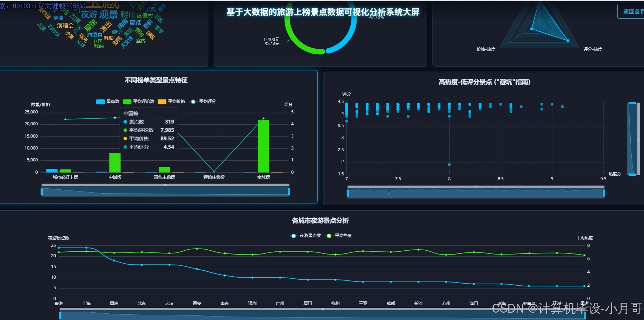Click the word 戏曲 in the word cloud
The image size is (644, 320).
click(x=99, y=46)
